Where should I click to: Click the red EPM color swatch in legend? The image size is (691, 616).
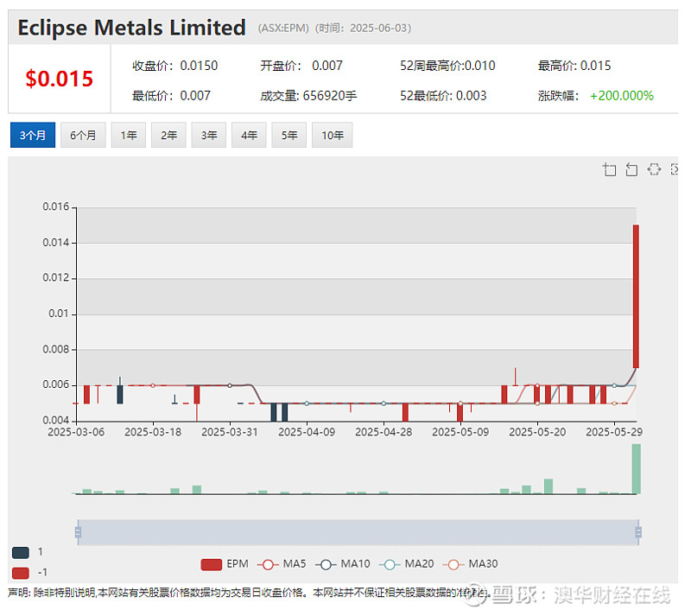pyautogui.click(x=212, y=563)
